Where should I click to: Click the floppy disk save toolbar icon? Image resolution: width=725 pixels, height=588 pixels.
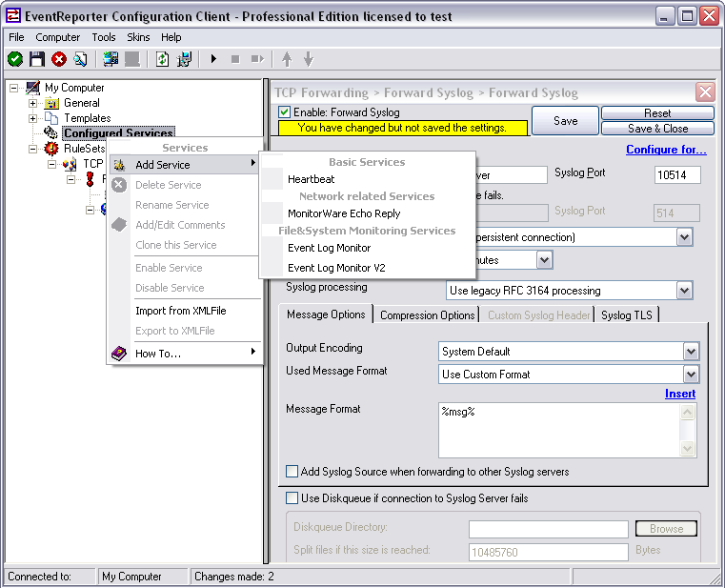point(37,59)
